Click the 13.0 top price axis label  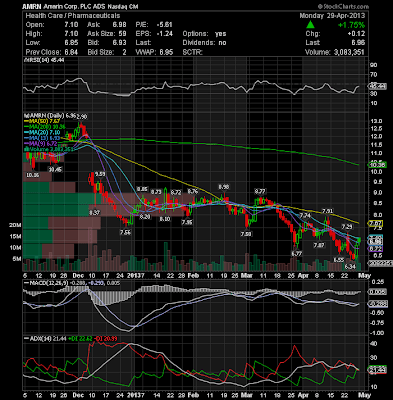(x=377, y=121)
